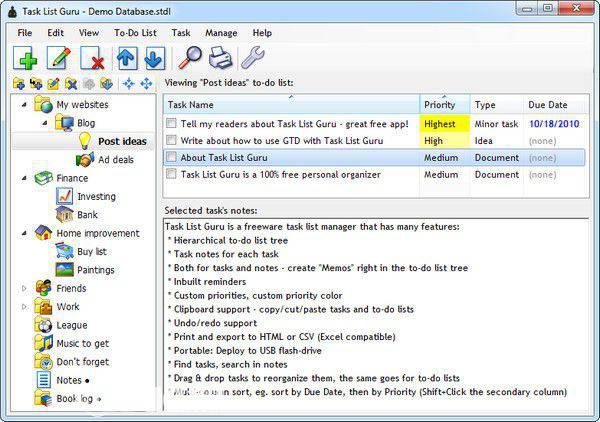Screen dimensions: 600x422
Task: Select the Ad deals to-do list
Action: [x=116, y=160]
